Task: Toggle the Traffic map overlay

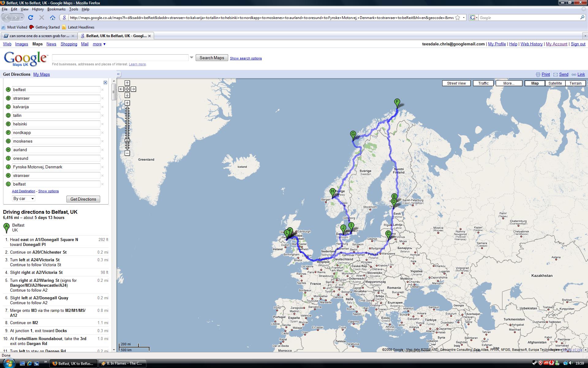Action: point(483,83)
